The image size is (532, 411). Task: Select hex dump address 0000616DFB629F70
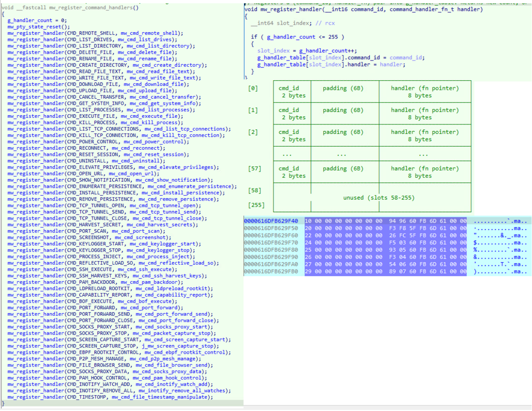pos(271,243)
